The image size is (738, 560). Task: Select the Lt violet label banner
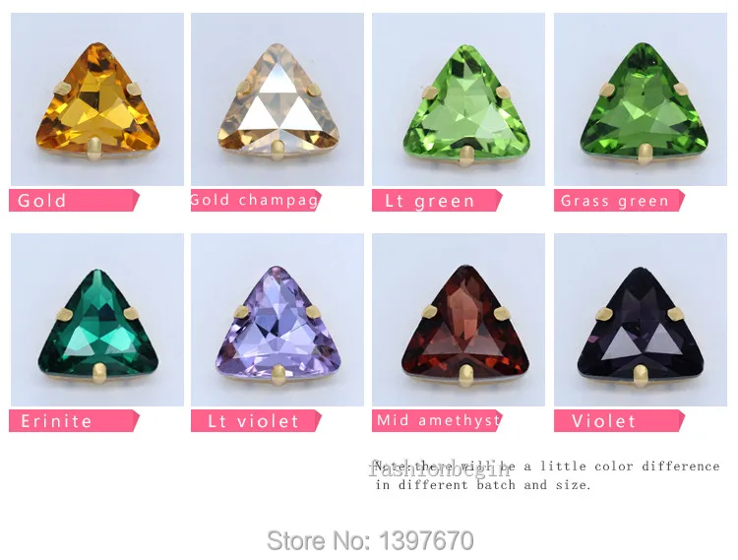pyautogui.click(x=256, y=420)
